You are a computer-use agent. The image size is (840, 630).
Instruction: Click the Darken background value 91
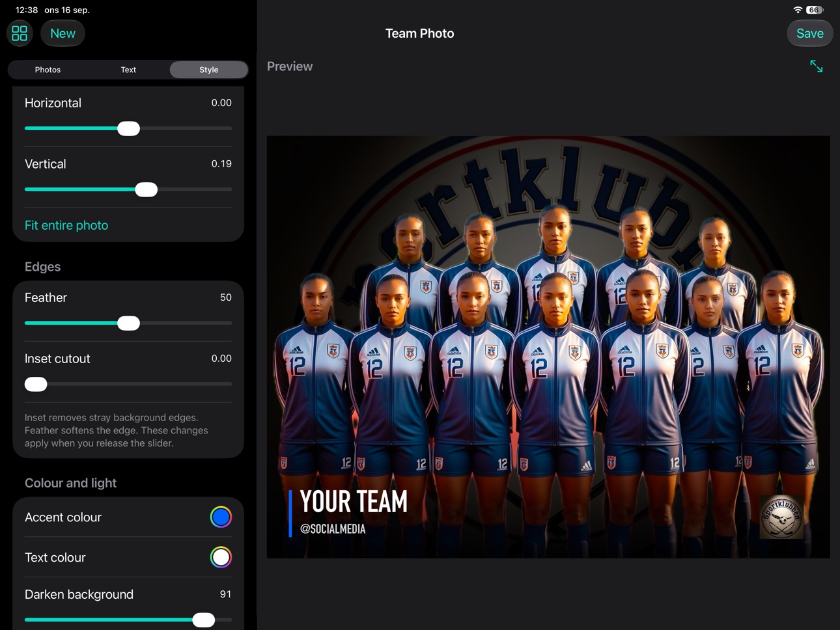(225, 594)
